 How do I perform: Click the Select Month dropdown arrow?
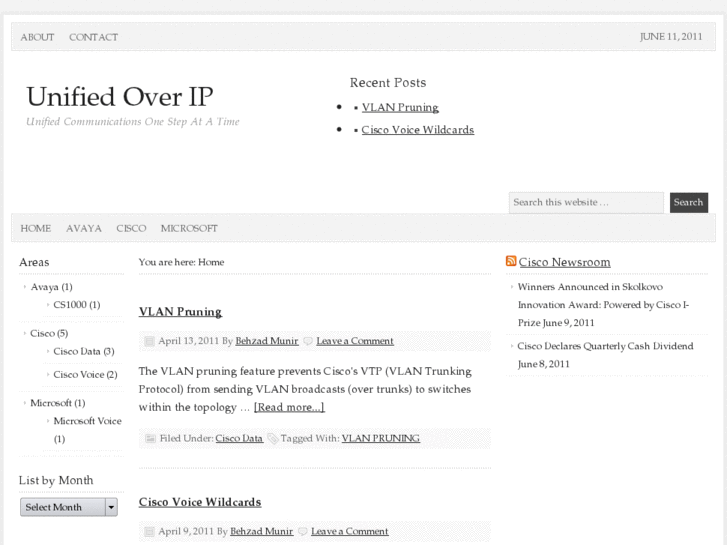tap(111, 507)
